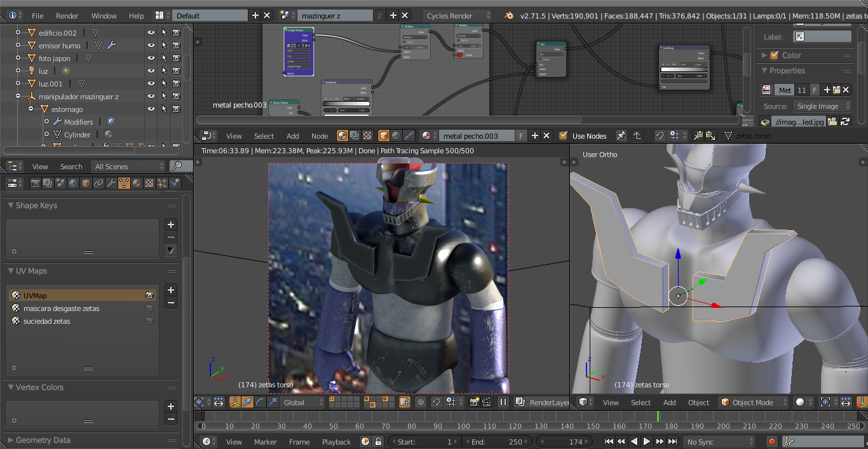This screenshot has width=868, height=449.
Task: Choose world shader nodes globe icon
Action: pos(396,135)
